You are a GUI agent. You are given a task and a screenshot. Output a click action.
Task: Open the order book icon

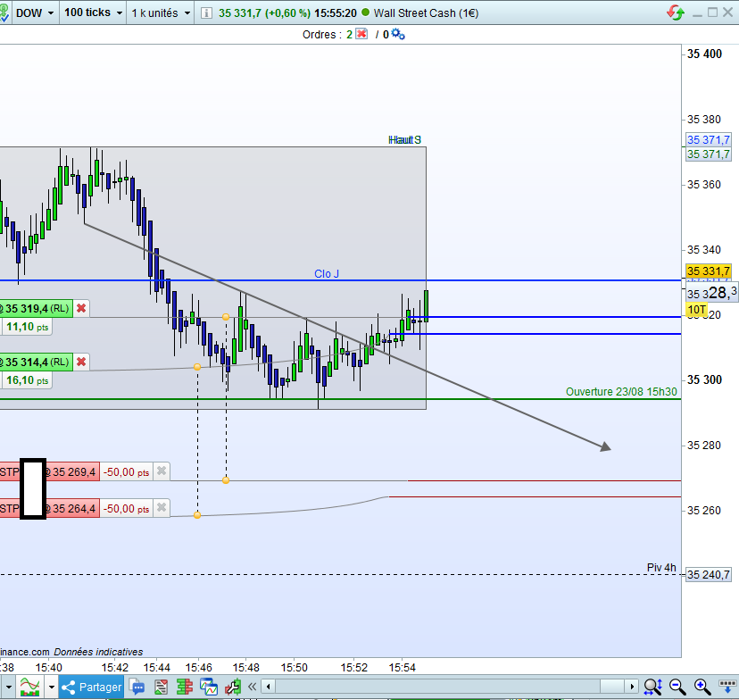tap(184, 687)
